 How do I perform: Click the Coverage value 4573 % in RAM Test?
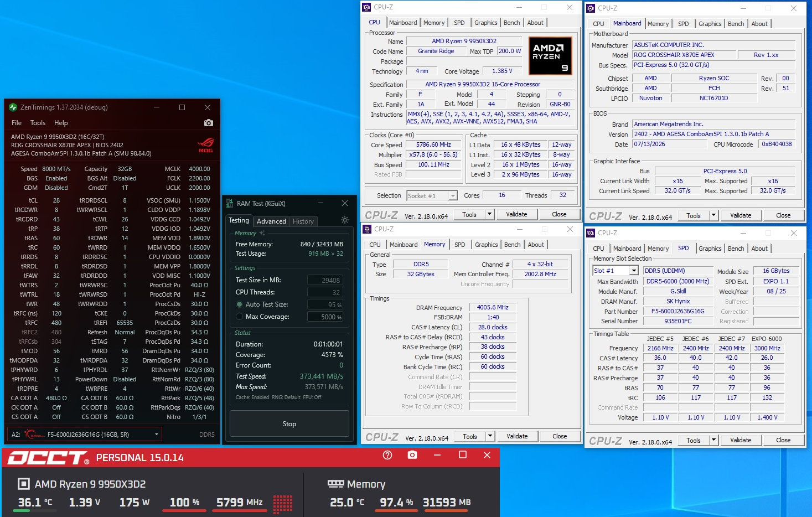332,355
